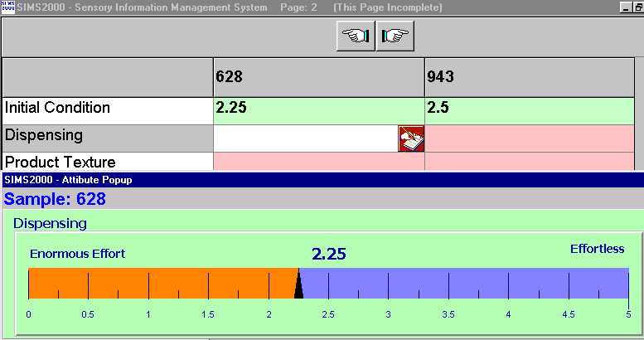Click the Initial Condition row label

click(x=107, y=109)
